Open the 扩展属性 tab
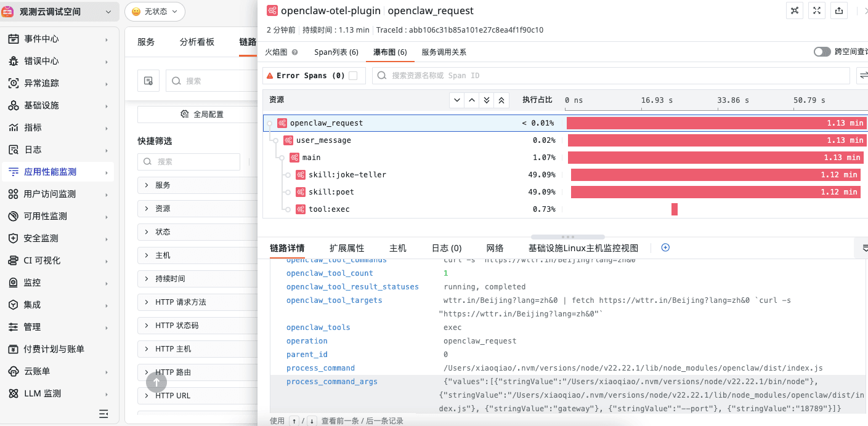This screenshot has width=868, height=426. click(346, 248)
